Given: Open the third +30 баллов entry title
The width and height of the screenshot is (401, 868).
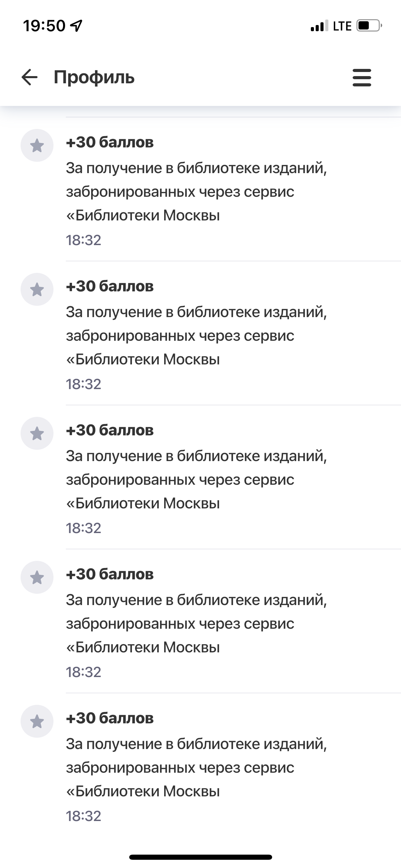Looking at the screenshot, I should tap(110, 430).
